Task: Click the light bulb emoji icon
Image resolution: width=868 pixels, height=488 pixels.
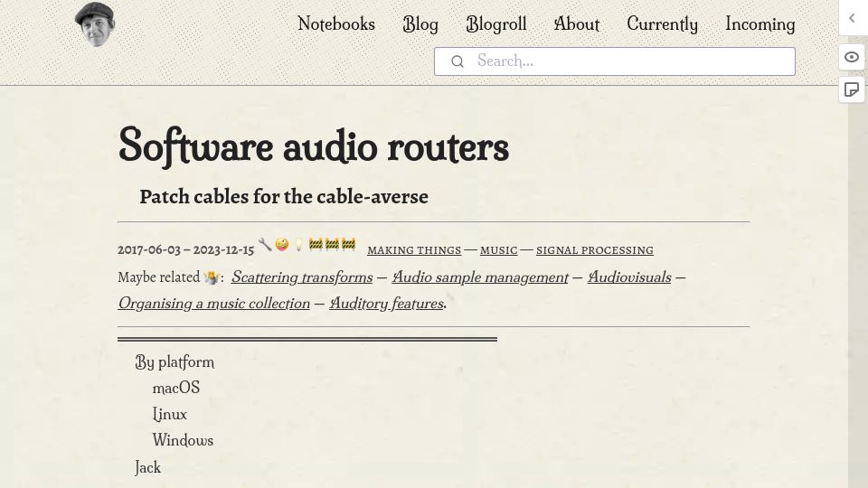Action: click(298, 244)
